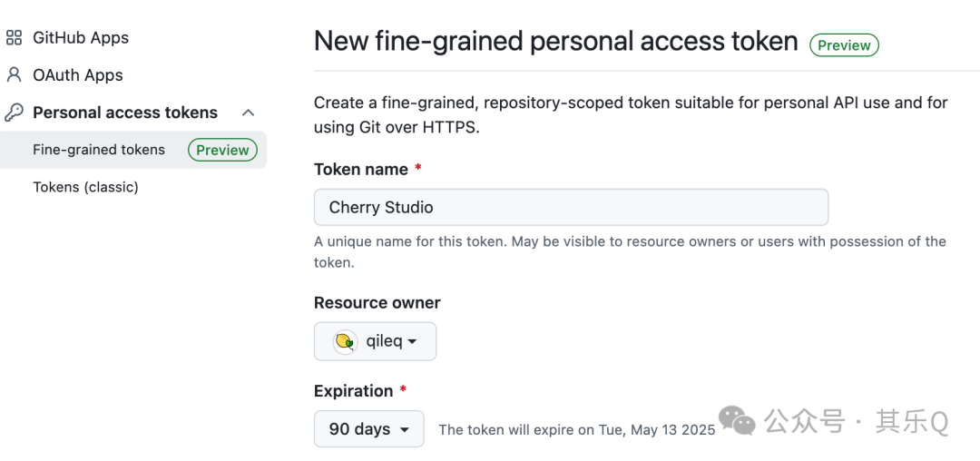980x461 pixels.
Task: Collapse the Personal access tokens section chevron
Action: (248, 113)
